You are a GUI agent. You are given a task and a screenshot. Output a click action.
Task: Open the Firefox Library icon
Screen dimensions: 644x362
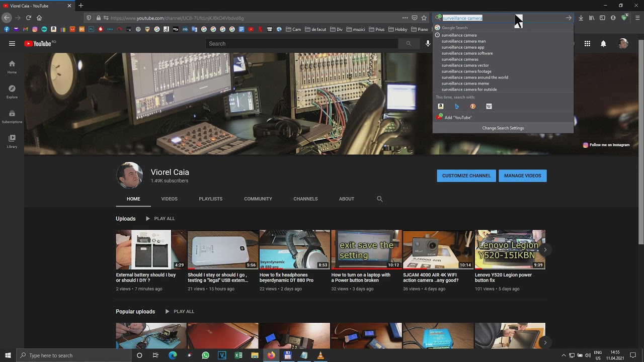tap(592, 18)
